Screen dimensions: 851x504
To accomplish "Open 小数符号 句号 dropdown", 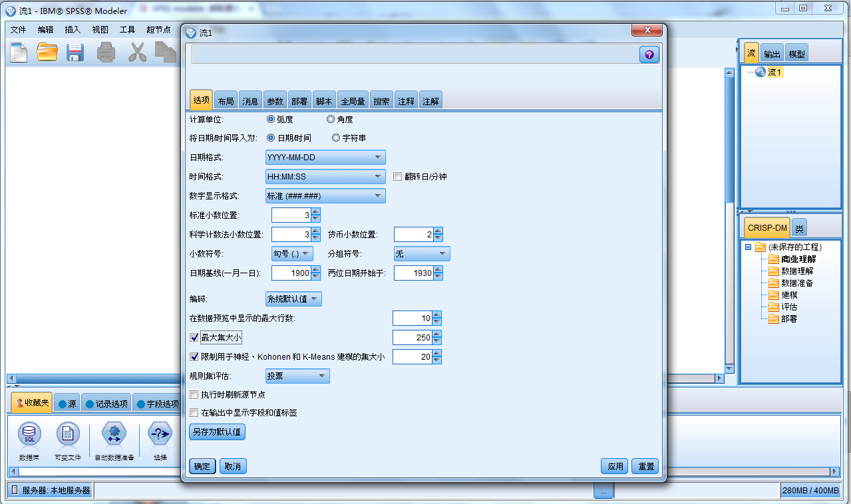I will click(x=292, y=254).
